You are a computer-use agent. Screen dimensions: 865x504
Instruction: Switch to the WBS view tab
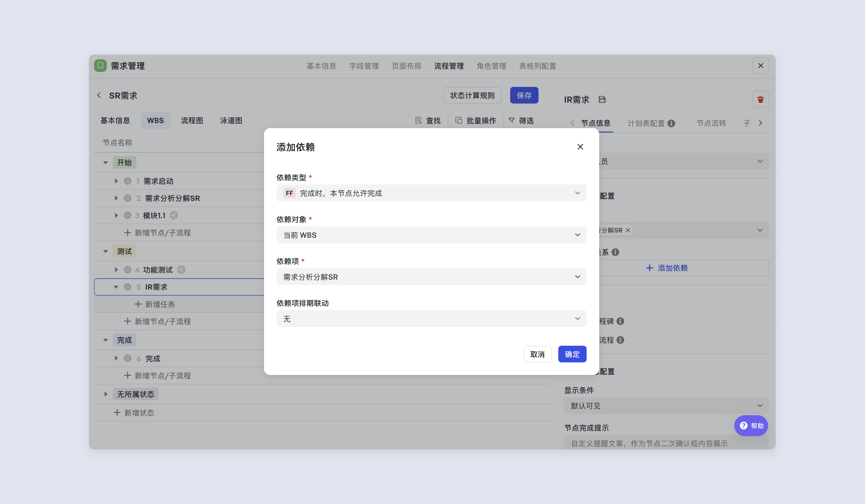(x=155, y=120)
